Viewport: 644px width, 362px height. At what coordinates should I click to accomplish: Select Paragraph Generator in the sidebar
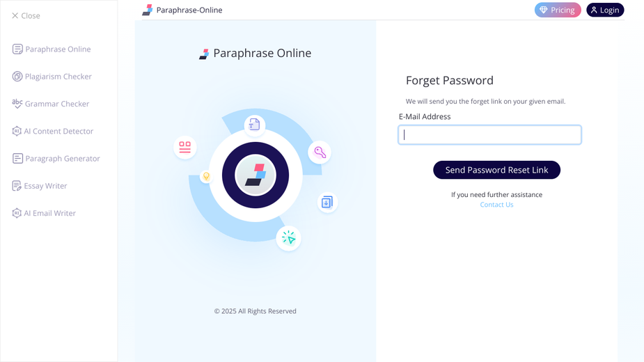(56, 158)
